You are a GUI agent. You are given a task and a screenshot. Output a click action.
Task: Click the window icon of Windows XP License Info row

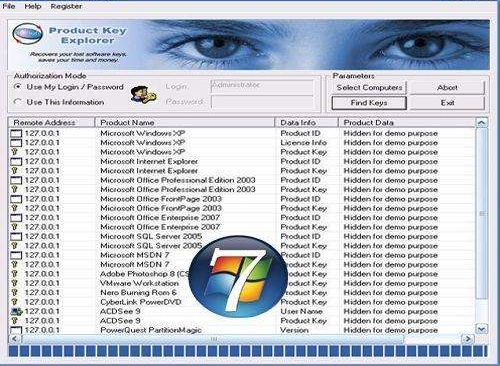click(x=16, y=143)
